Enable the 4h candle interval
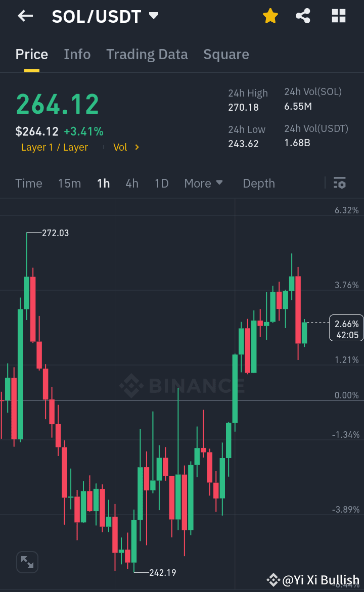The height and width of the screenshot is (592, 364). 132,183
